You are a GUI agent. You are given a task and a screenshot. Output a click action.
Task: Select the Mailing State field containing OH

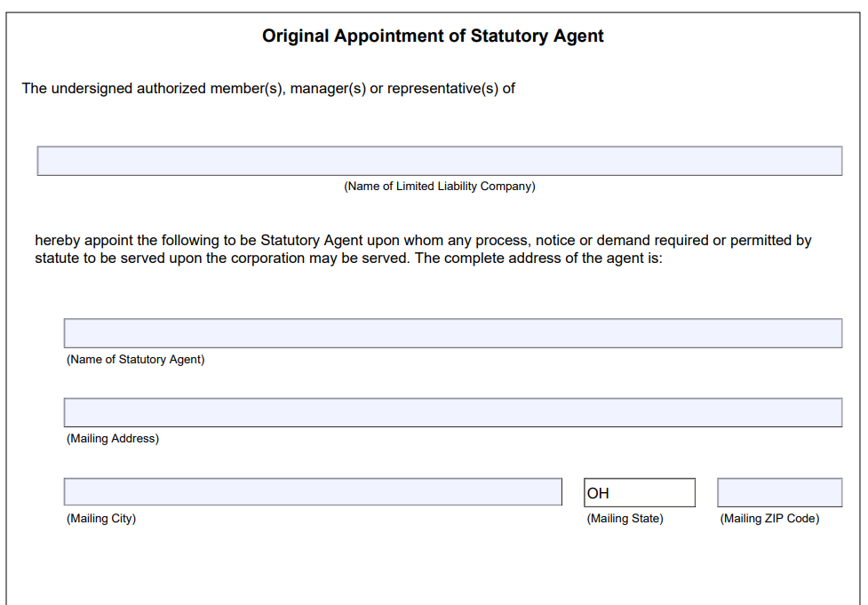(640, 493)
